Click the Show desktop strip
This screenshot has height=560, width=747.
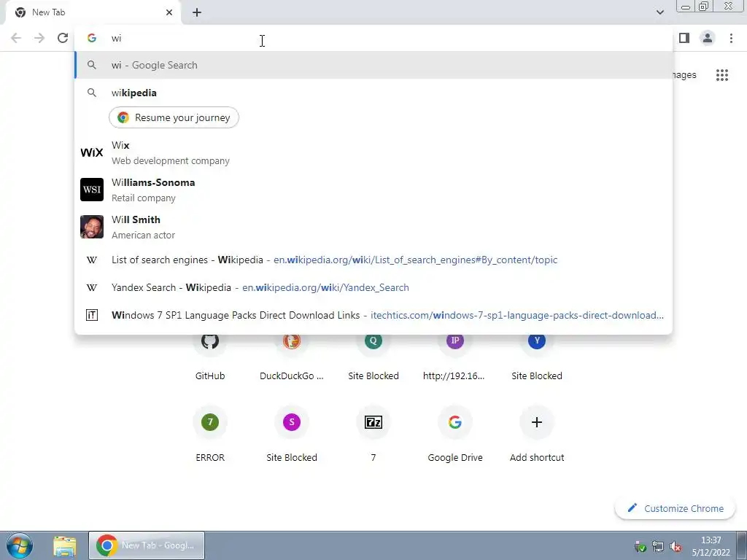(742, 545)
